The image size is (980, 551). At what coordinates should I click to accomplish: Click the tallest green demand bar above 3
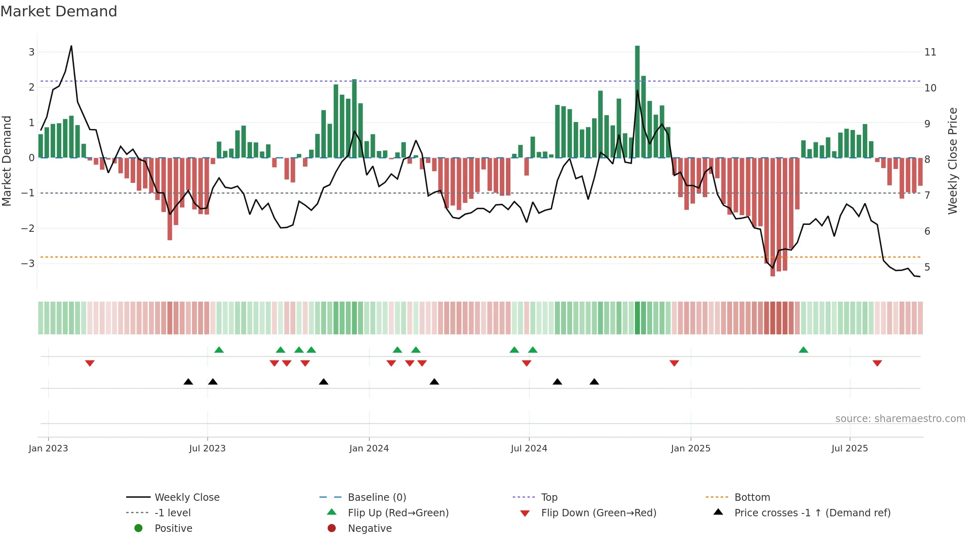pyautogui.click(x=637, y=102)
